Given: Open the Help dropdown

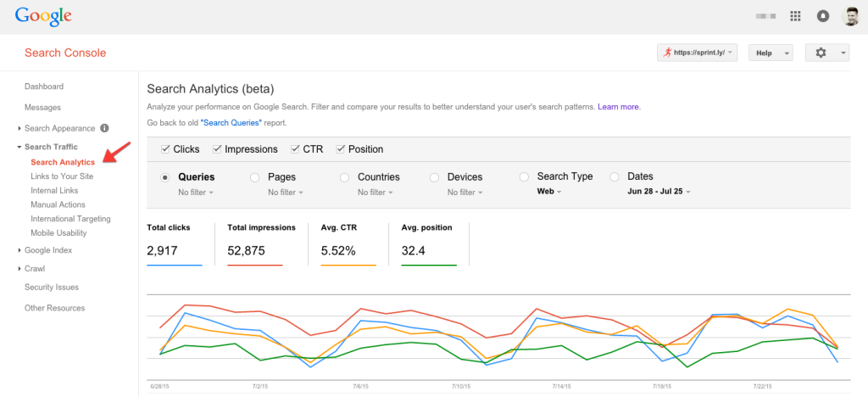Looking at the screenshot, I should coord(771,53).
